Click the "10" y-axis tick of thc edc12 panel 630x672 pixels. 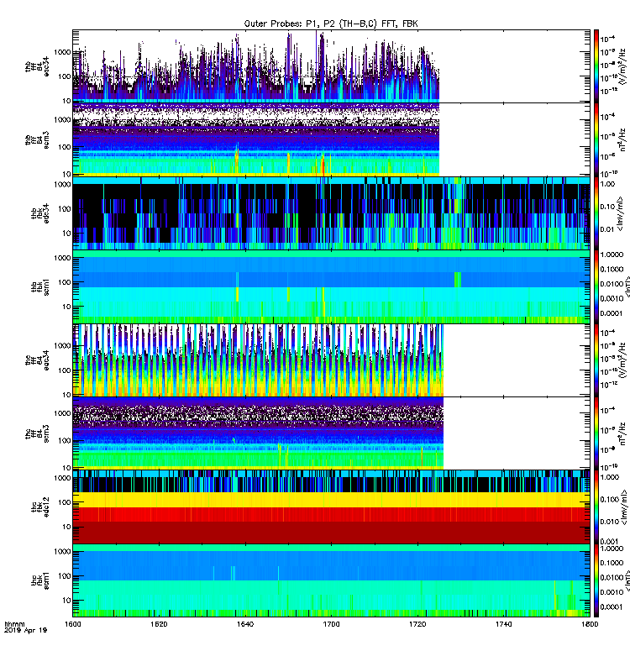(66, 528)
